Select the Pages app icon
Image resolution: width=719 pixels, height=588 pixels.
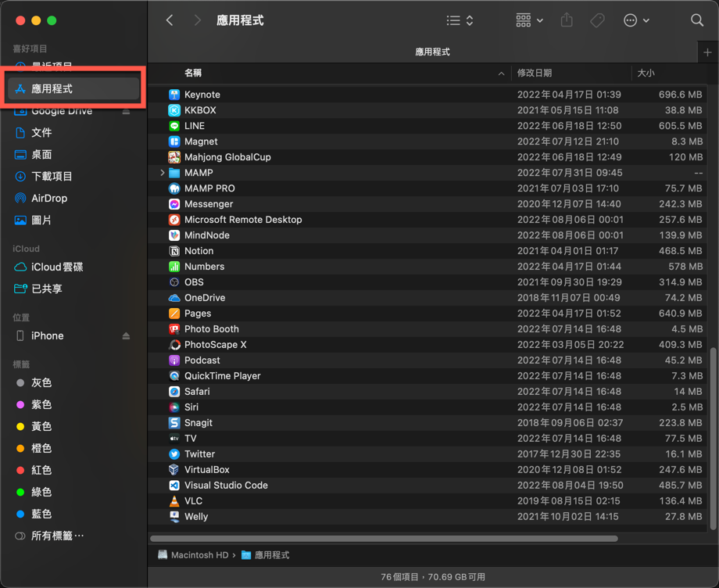(173, 314)
